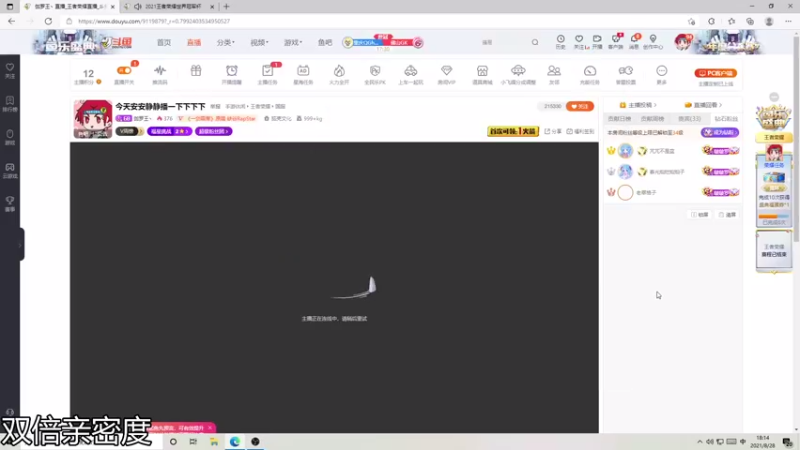Select 直播 in top navigation
Viewport: 800px width, 450px height.
coord(194,42)
